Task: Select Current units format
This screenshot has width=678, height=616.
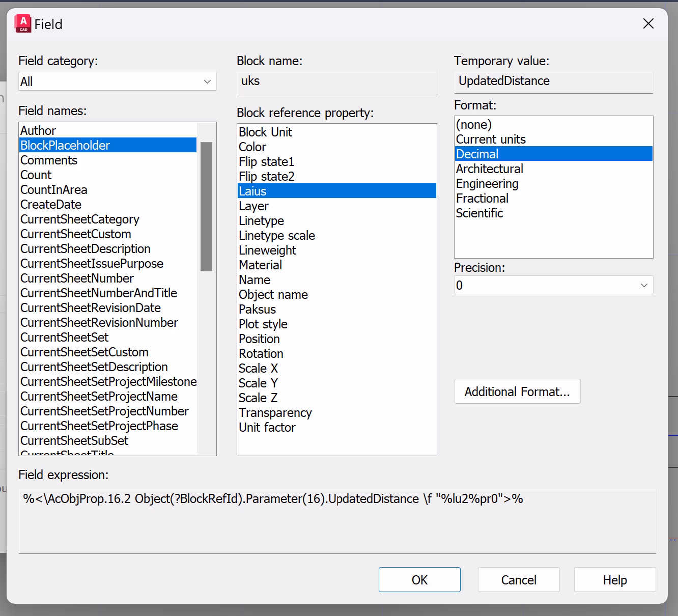Action: tap(491, 139)
